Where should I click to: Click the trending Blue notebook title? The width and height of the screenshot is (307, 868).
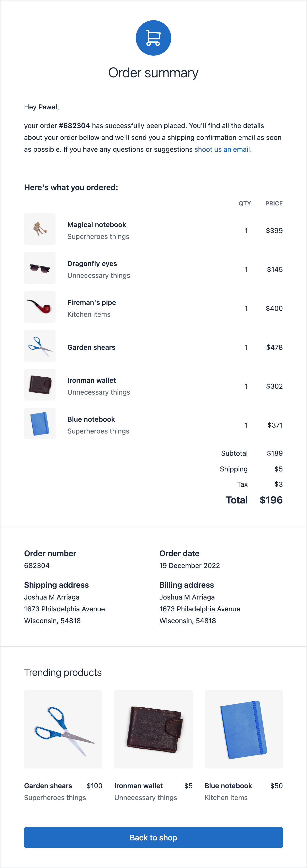click(x=228, y=786)
